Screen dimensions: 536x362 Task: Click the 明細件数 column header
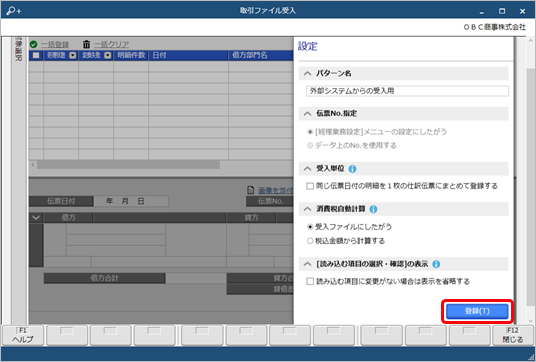[x=131, y=55]
